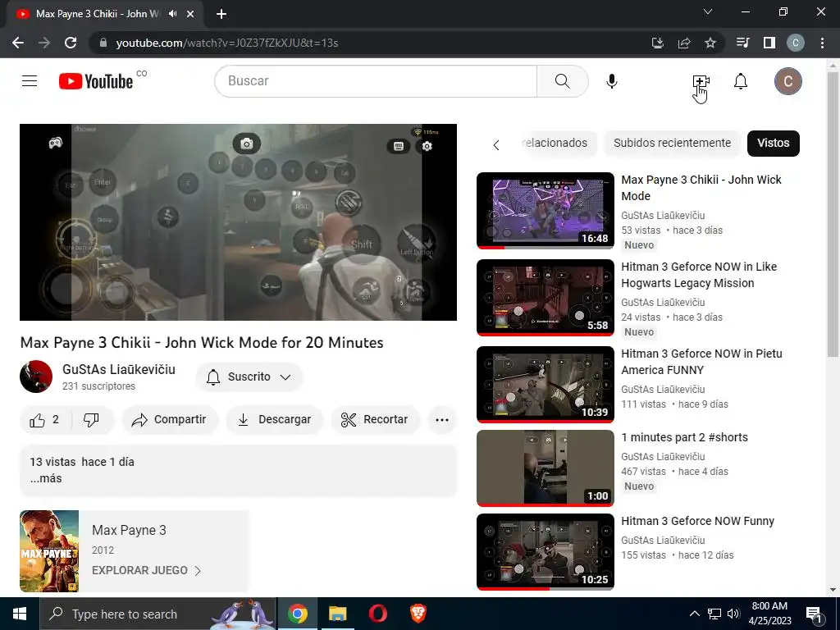
Task: Toggle the Chrome side panel
Action: [769, 43]
